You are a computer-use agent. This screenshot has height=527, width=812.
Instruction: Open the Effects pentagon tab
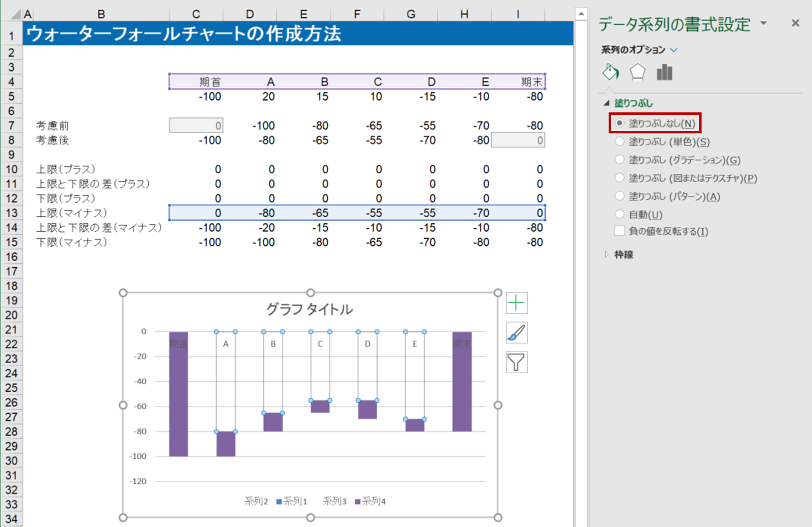pyautogui.click(x=637, y=72)
